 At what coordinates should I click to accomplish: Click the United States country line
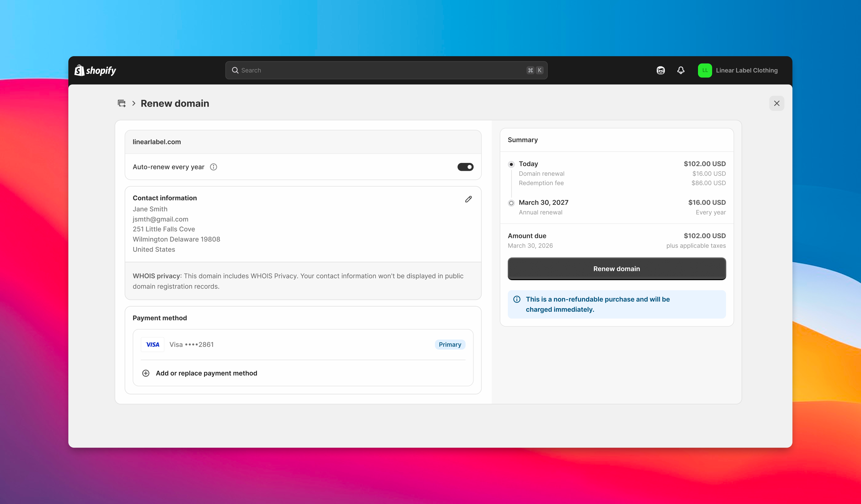tap(154, 250)
